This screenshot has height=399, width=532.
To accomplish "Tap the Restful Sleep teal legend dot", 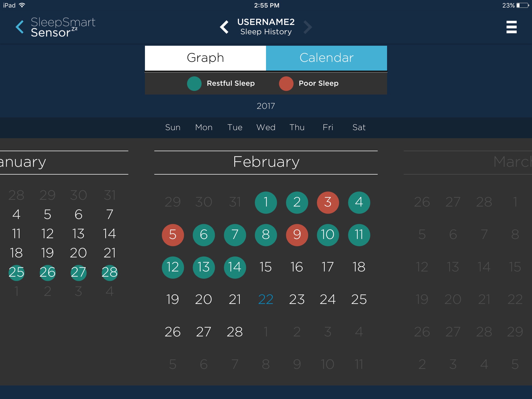I will tap(194, 83).
